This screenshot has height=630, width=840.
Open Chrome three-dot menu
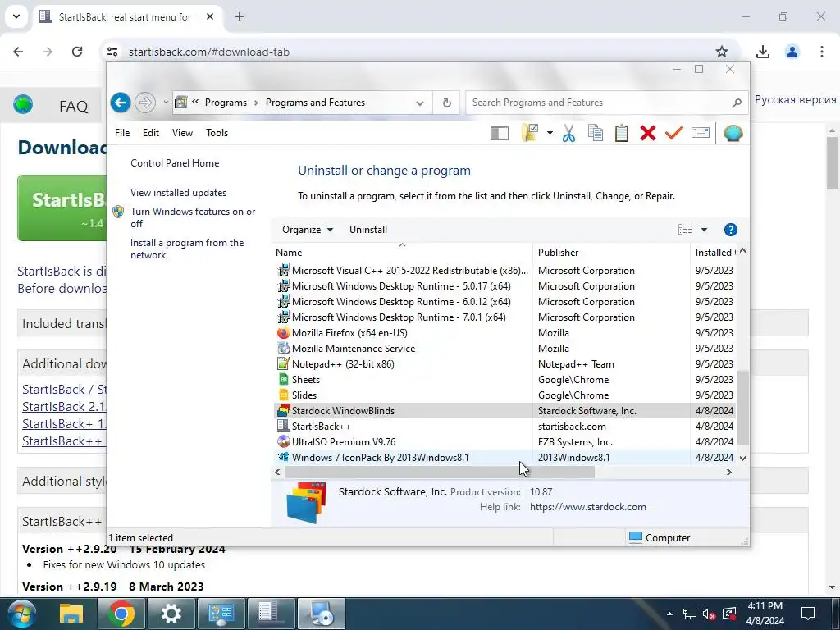tap(821, 52)
